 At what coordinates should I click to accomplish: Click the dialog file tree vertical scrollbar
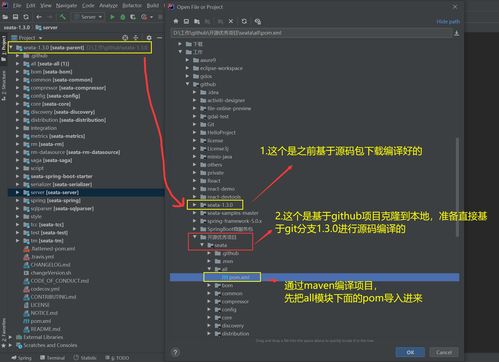[457, 187]
